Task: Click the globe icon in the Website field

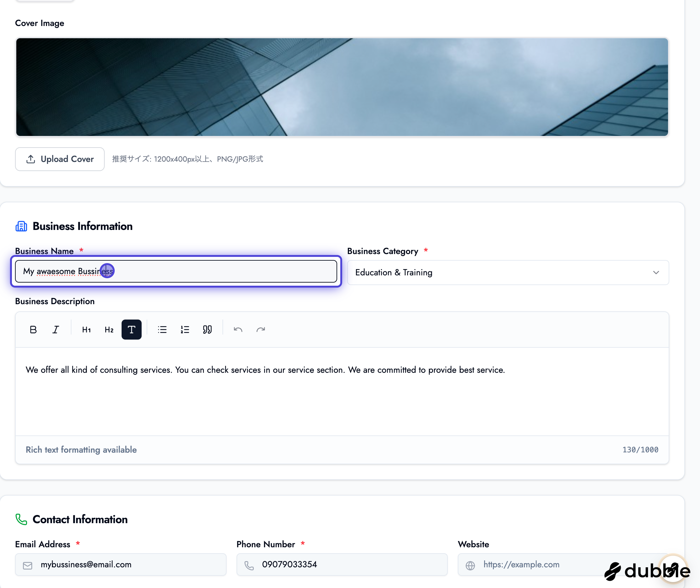Action: 470,565
